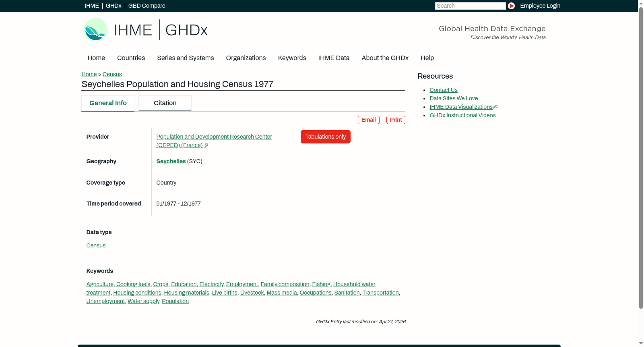Viewport: 644px width, 347px height.
Task: Open the Census data type link
Action: 96,245
